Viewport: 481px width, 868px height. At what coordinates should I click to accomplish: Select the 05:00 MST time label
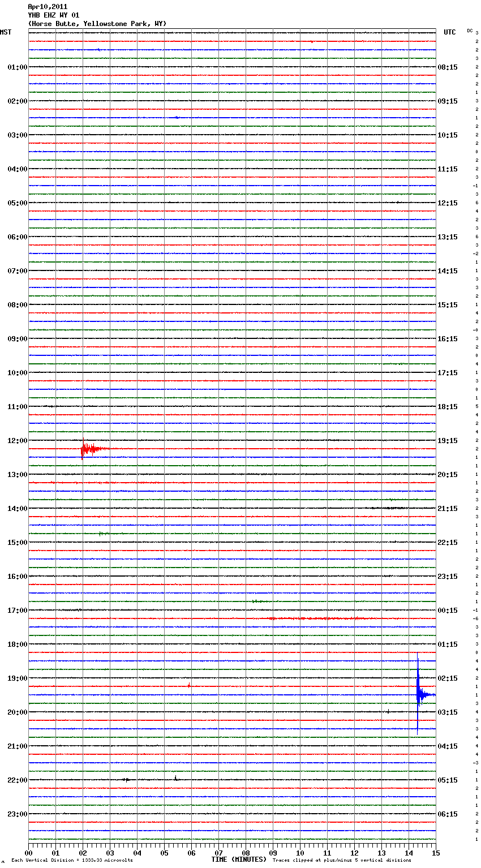pyautogui.click(x=18, y=203)
